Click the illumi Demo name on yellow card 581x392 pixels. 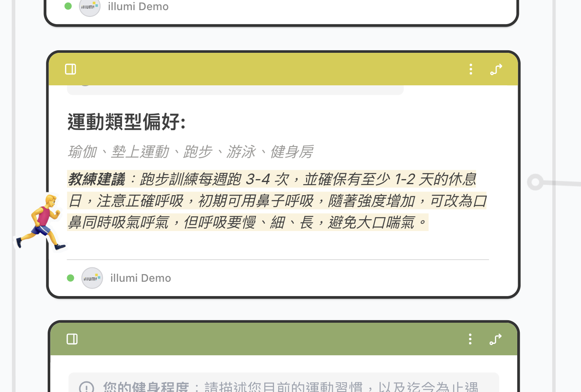141,278
